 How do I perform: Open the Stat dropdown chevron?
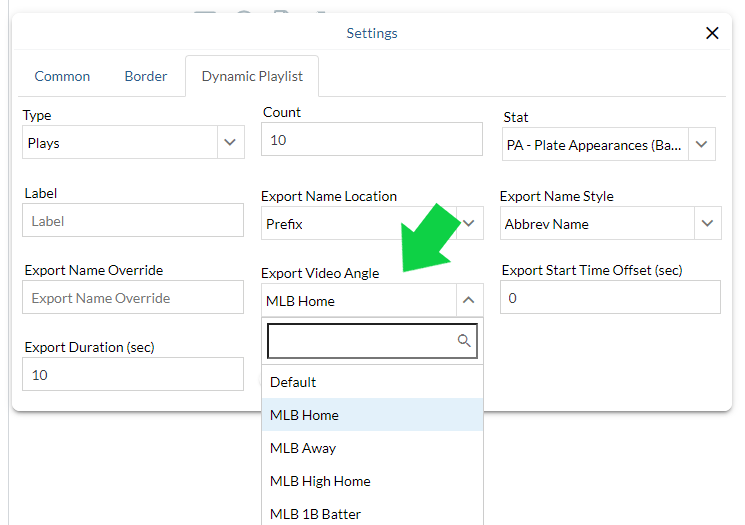click(702, 144)
